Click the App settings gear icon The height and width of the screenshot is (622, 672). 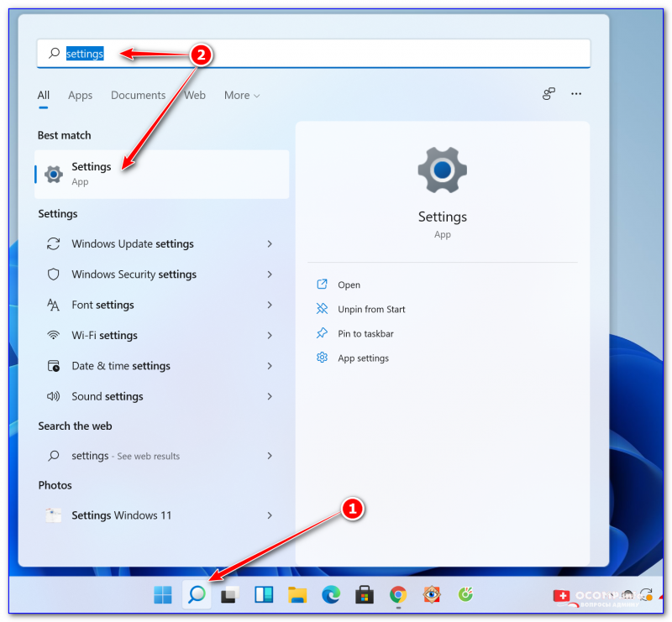322,358
